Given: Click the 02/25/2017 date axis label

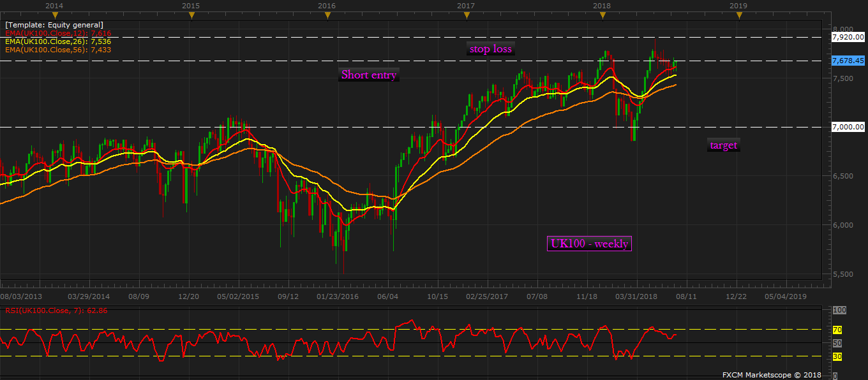Looking at the screenshot, I should tap(487, 296).
